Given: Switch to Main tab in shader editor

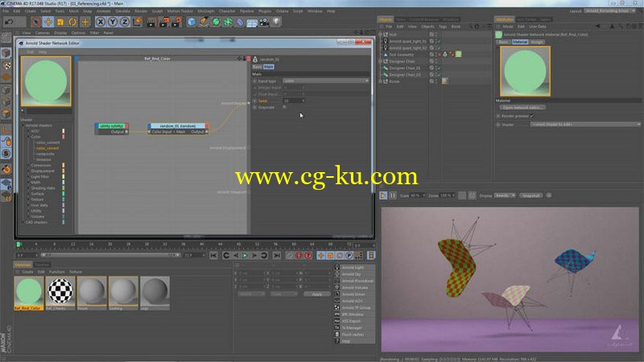Looking at the screenshot, I should tap(269, 67).
